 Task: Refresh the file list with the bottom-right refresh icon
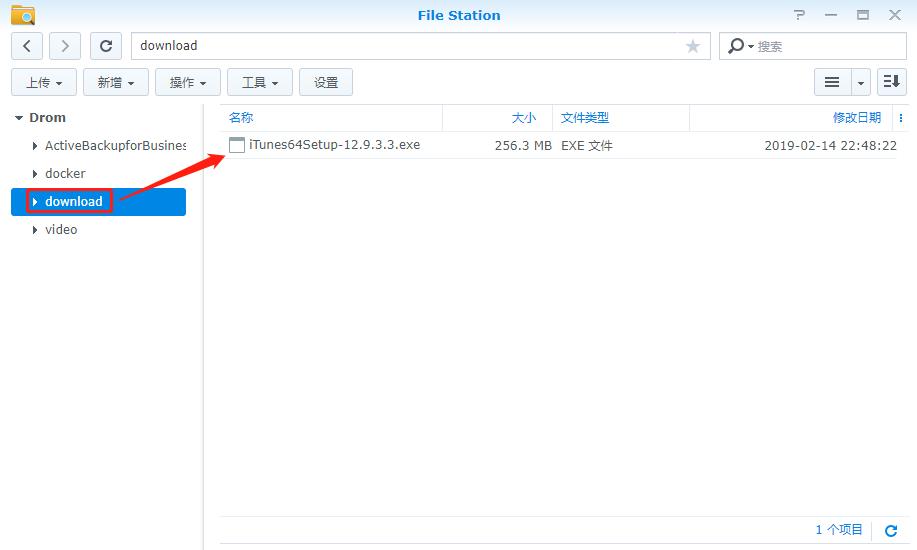(x=891, y=531)
